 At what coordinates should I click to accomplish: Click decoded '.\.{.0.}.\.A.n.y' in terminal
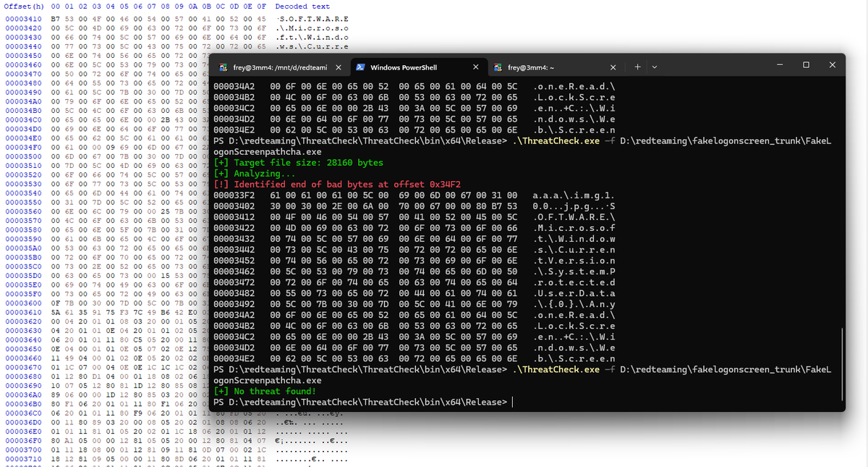click(574, 304)
